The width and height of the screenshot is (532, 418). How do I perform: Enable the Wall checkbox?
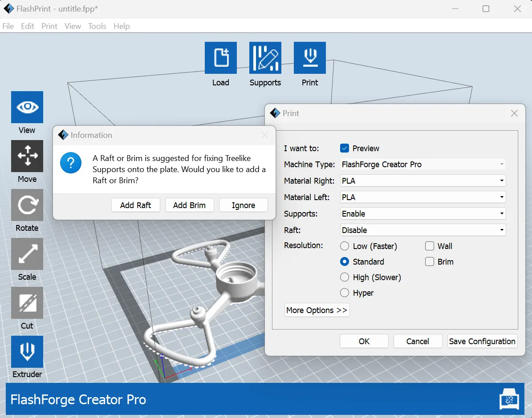pyautogui.click(x=430, y=246)
